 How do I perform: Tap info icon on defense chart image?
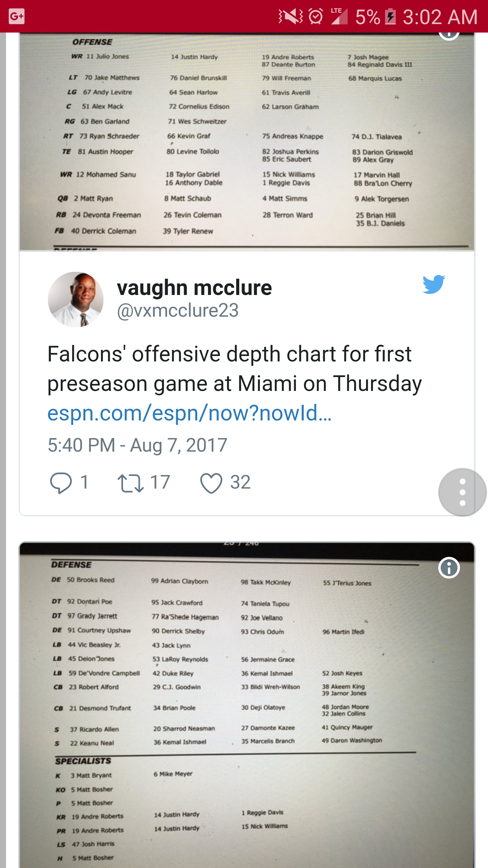(449, 568)
